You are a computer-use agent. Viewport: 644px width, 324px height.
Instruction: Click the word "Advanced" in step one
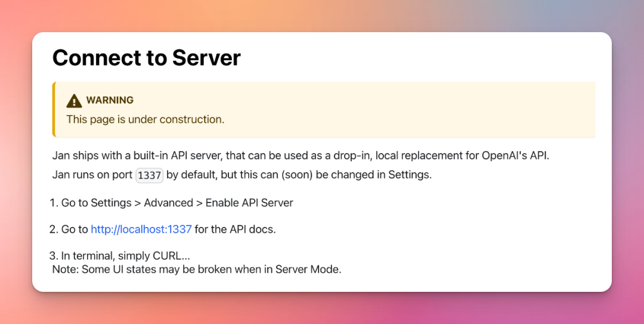click(x=168, y=203)
